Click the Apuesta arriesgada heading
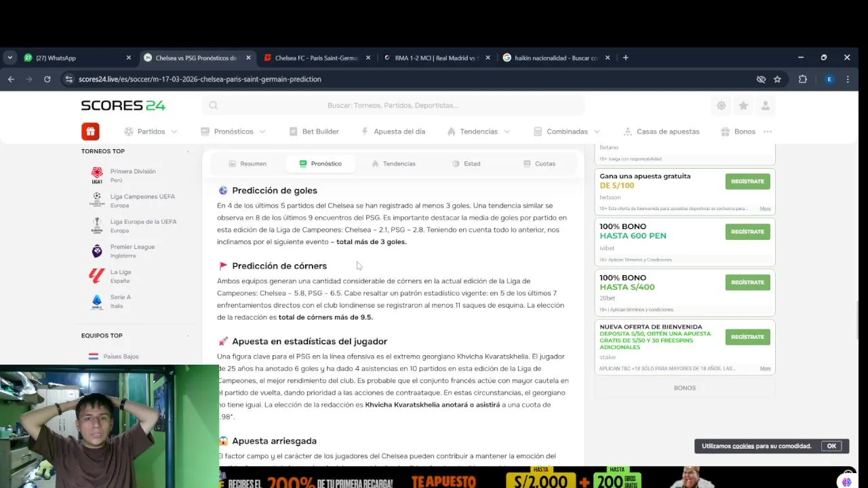Screen dimensions: 868x488 tap(275, 441)
